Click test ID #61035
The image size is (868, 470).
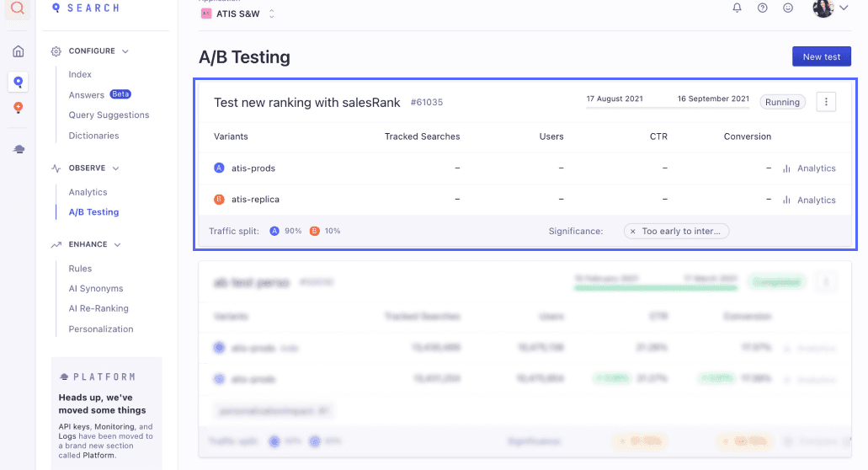(427, 103)
